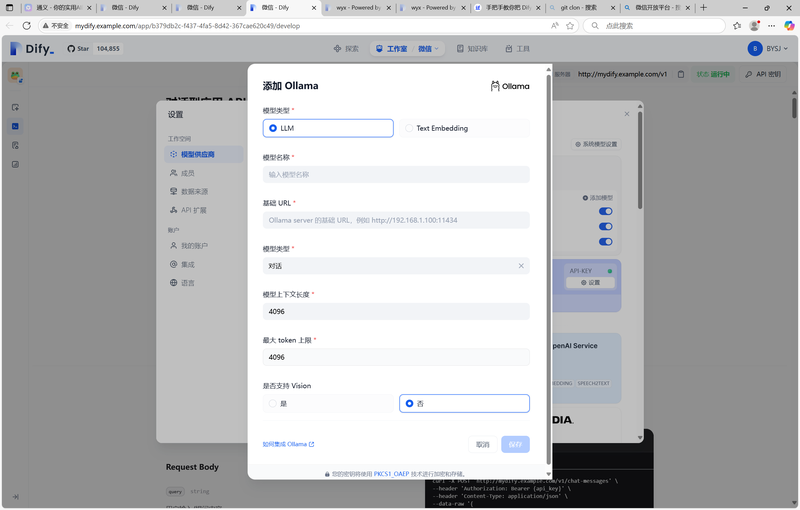Open the browser profile icon

(x=754, y=26)
